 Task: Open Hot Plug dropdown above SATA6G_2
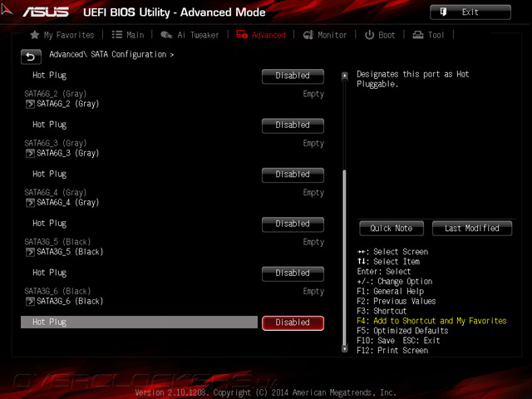click(x=293, y=76)
